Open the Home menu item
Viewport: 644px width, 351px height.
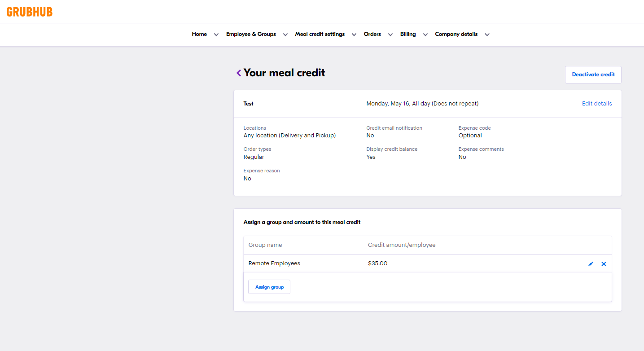point(199,34)
